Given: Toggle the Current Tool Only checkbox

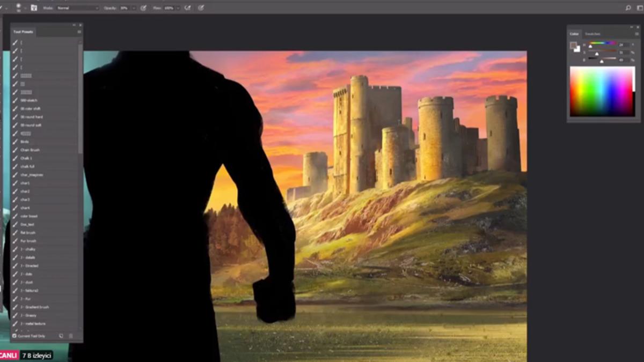Looking at the screenshot, I should point(14,336).
